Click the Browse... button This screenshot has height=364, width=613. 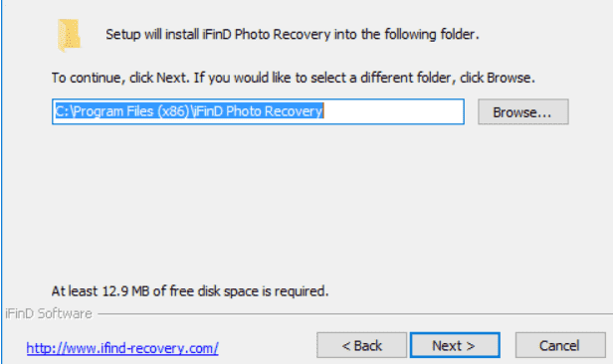(x=523, y=112)
